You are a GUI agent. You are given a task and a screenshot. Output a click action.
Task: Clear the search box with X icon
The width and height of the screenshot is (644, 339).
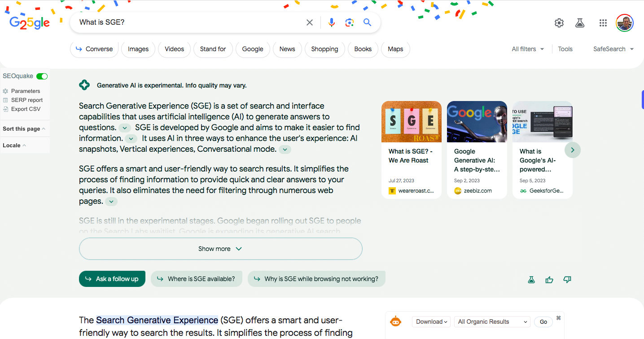pyautogui.click(x=310, y=22)
